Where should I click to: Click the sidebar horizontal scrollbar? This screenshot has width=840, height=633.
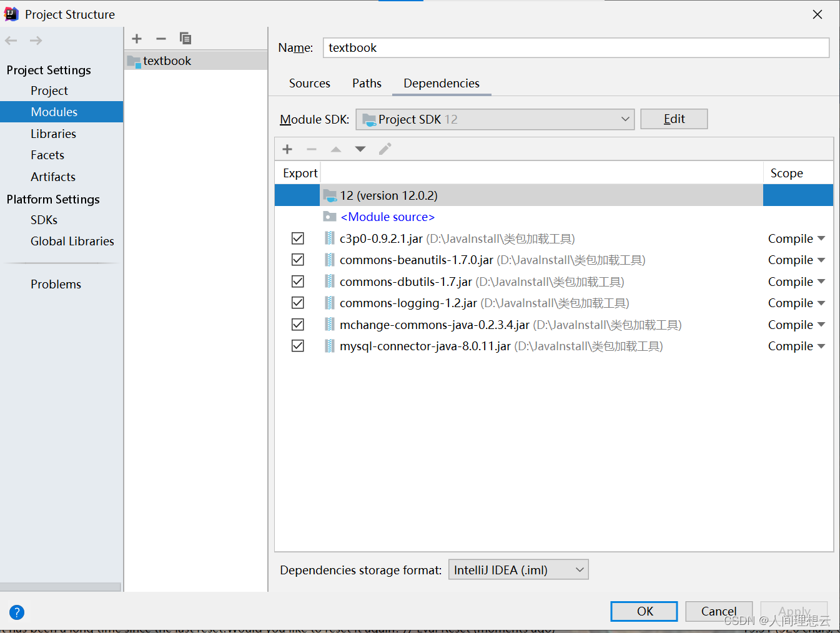[x=61, y=587]
